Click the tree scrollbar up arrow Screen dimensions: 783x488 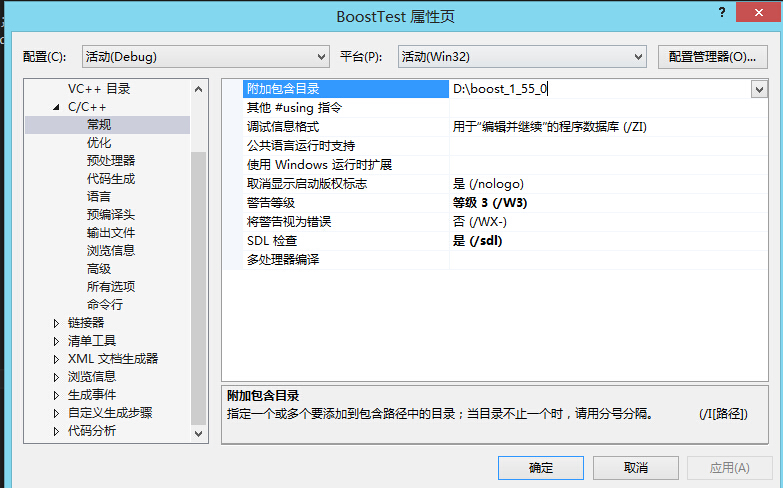[198, 89]
